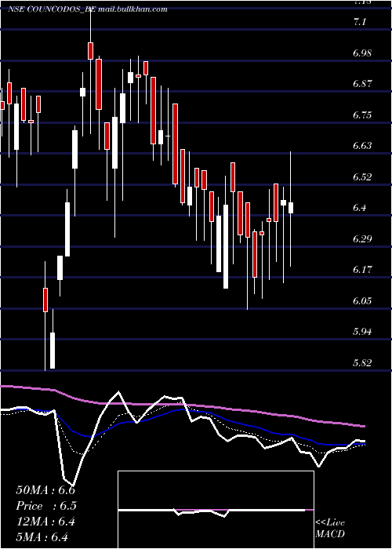The height and width of the screenshot is (549, 392).
Task: Select the 6.05 price axis label
Action: click(362, 301)
